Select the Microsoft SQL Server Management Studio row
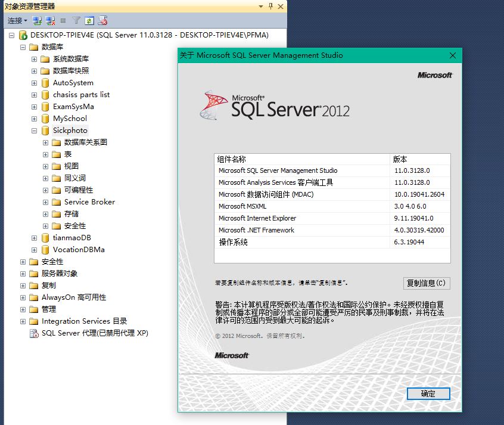 (332, 170)
